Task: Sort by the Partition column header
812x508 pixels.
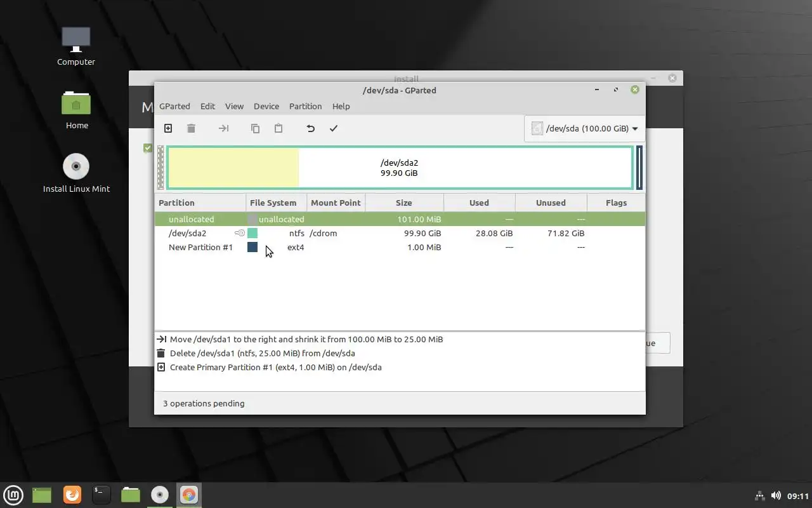Action: [200, 203]
